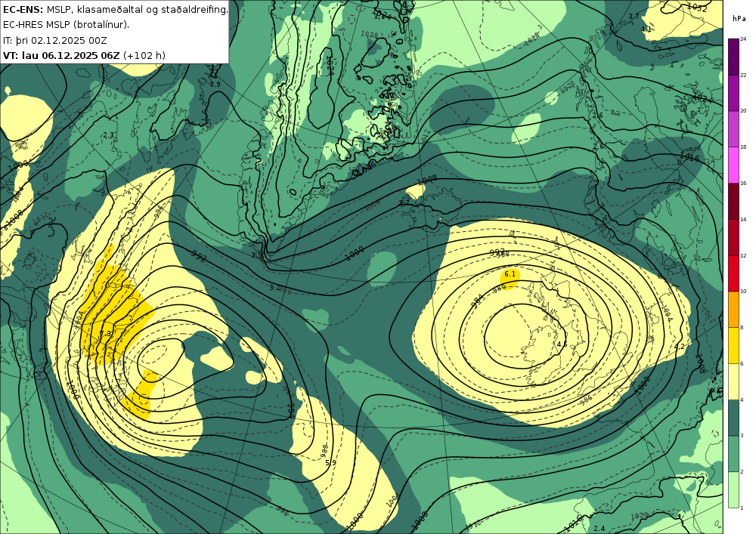Viewport: 756px width, 534px height.
Task: Click the legend tick label "10"
Action: coord(743,292)
